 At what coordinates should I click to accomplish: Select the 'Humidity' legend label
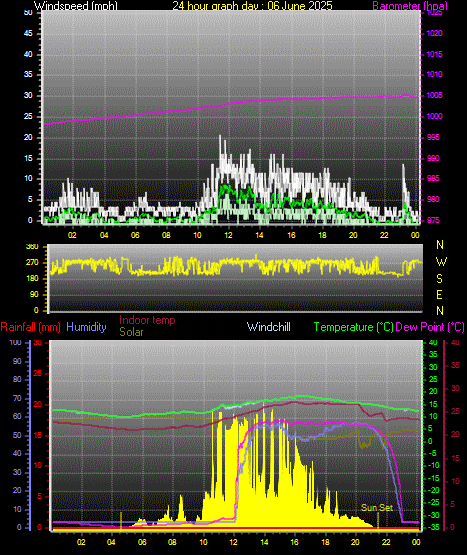86,327
